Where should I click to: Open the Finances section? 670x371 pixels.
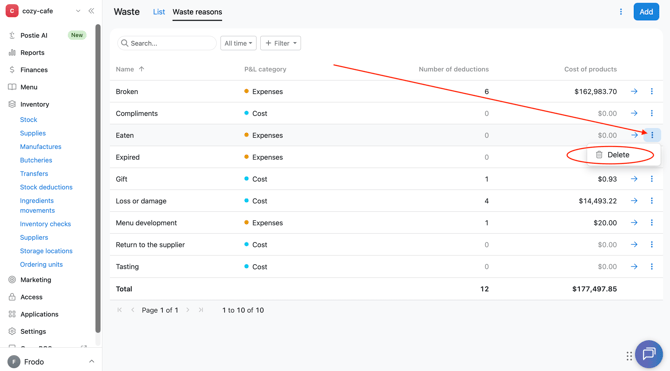pos(34,70)
